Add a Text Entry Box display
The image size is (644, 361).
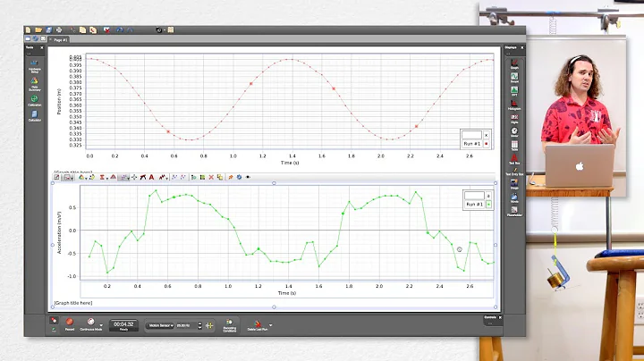coord(514,172)
